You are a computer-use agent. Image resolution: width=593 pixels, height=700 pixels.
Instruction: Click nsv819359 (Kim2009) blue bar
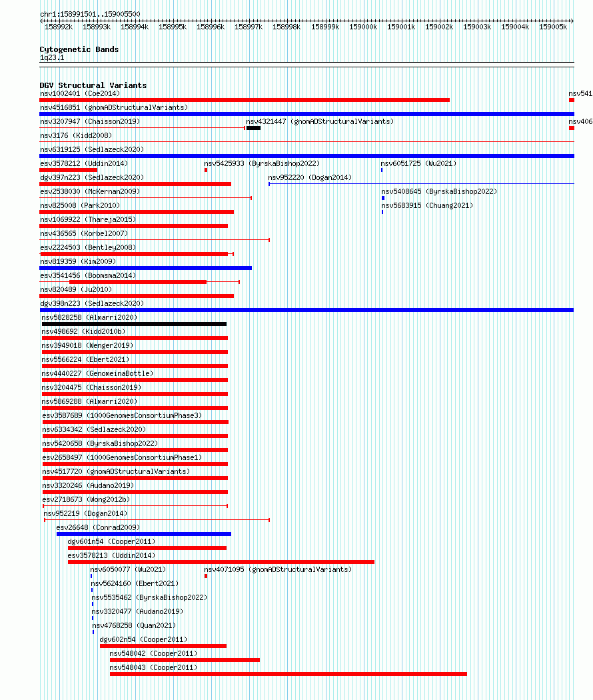(145, 268)
